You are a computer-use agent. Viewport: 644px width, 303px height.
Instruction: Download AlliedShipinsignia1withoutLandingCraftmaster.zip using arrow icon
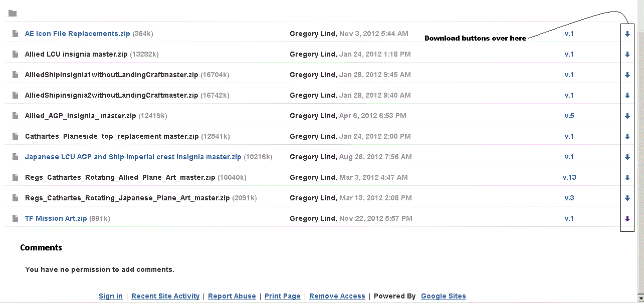tap(627, 75)
